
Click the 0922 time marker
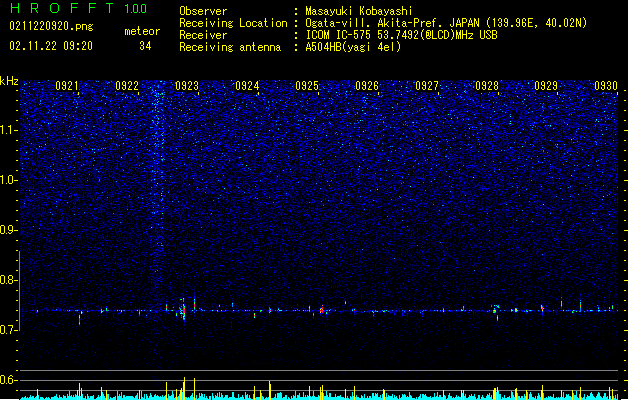tap(127, 86)
